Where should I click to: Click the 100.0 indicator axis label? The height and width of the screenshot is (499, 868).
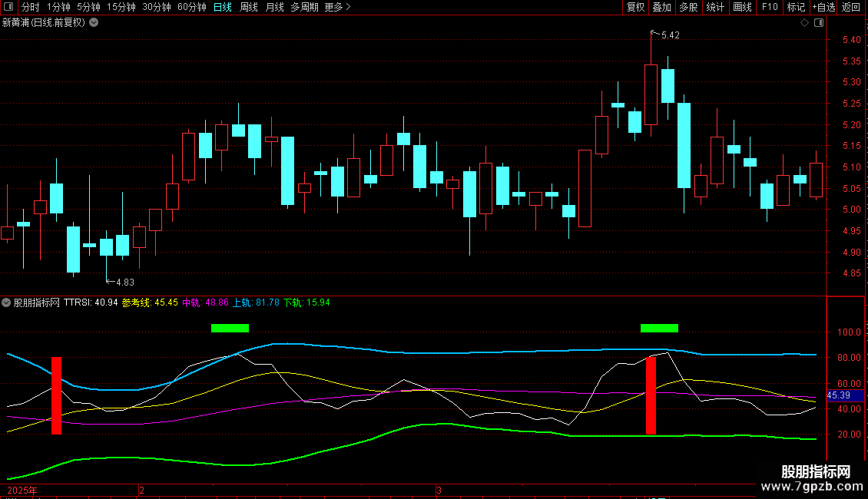[849, 332]
